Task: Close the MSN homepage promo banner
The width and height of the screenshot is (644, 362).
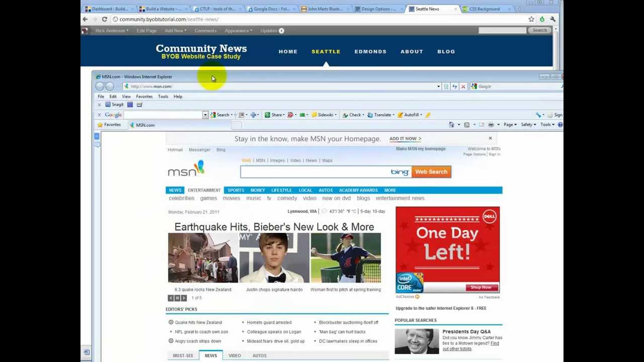Action: click(x=490, y=138)
